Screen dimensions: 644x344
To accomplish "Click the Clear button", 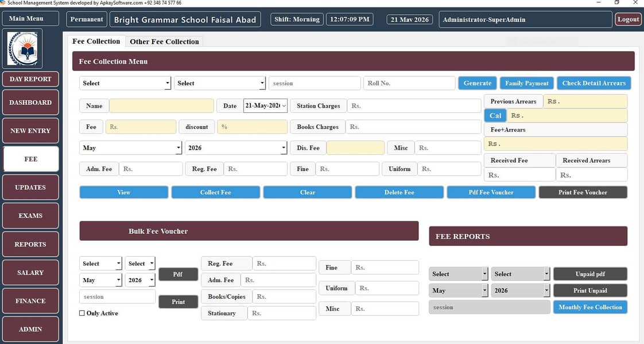I will 307,192.
